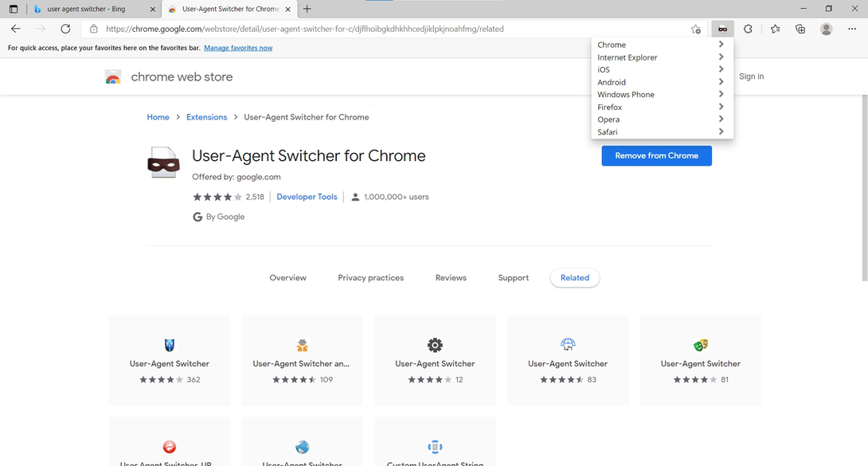Click the By Google label
The image size is (868, 466).
point(225,217)
